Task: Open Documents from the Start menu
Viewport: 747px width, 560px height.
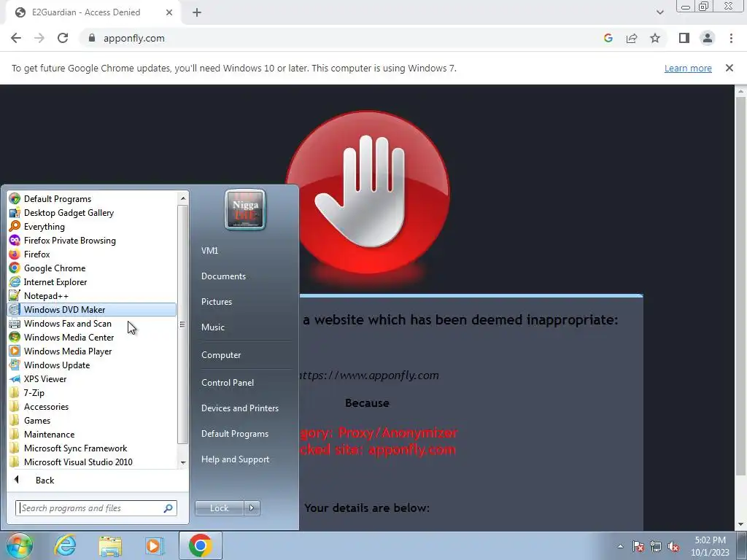Action: tap(223, 276)
